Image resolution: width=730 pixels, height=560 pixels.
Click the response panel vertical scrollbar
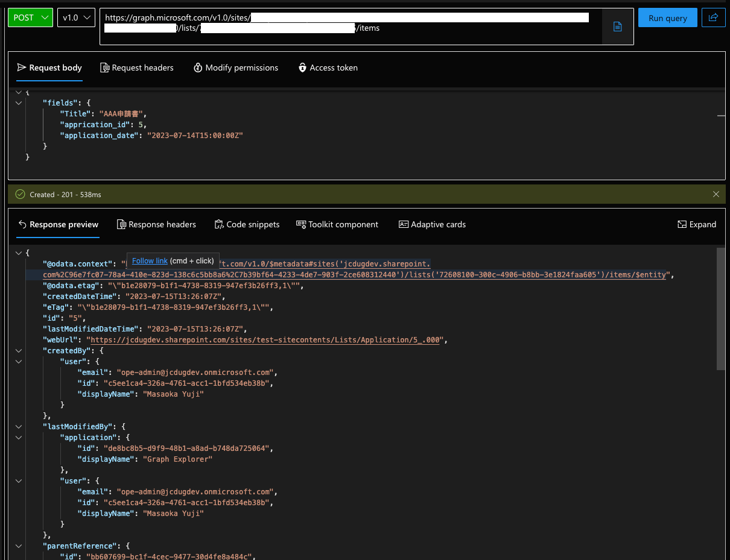coord(720,308)
